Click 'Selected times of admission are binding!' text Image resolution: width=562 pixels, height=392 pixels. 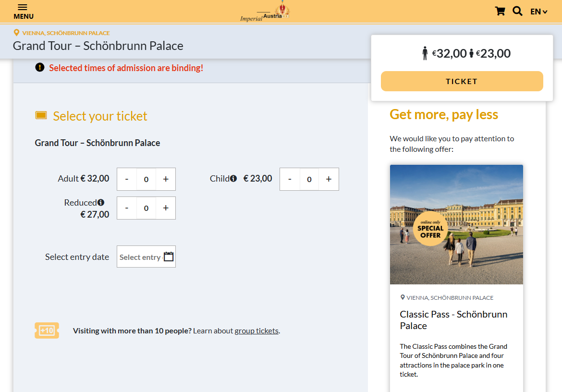(126, 68)
